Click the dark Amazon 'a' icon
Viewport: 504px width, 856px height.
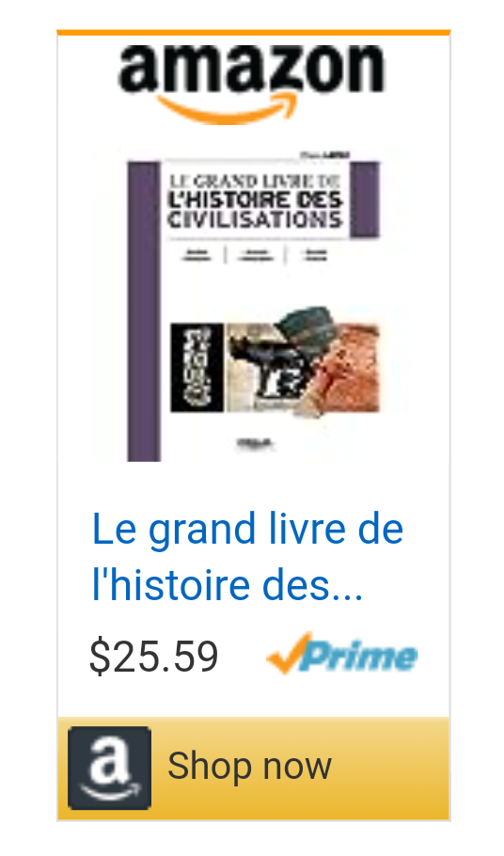(x=110, y=768)
